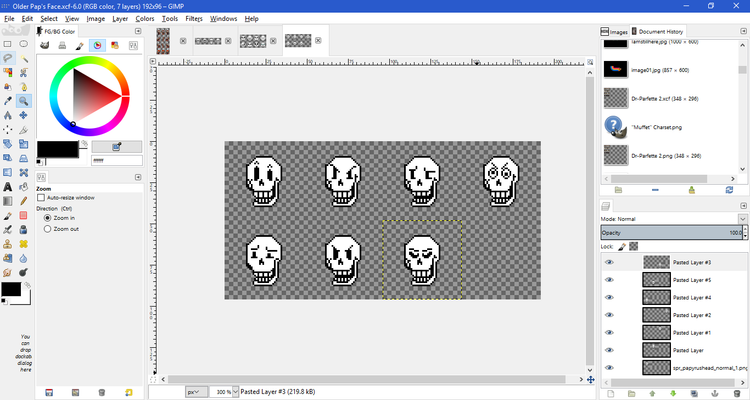Image resolution: width=750 pixels, height=400 pixels.
Task: Select the Scissors Select tool
Action: [x=23, y=72]
